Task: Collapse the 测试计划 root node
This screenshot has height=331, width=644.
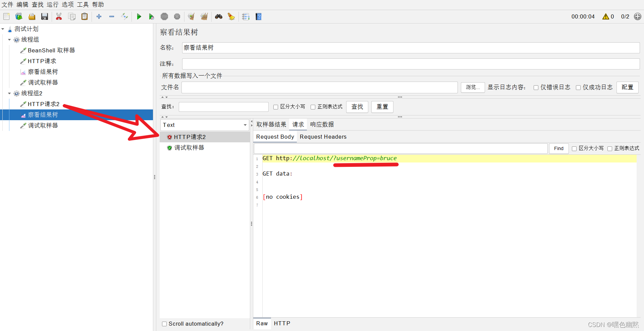Action: pyautogui.click(x=3, y=29)
